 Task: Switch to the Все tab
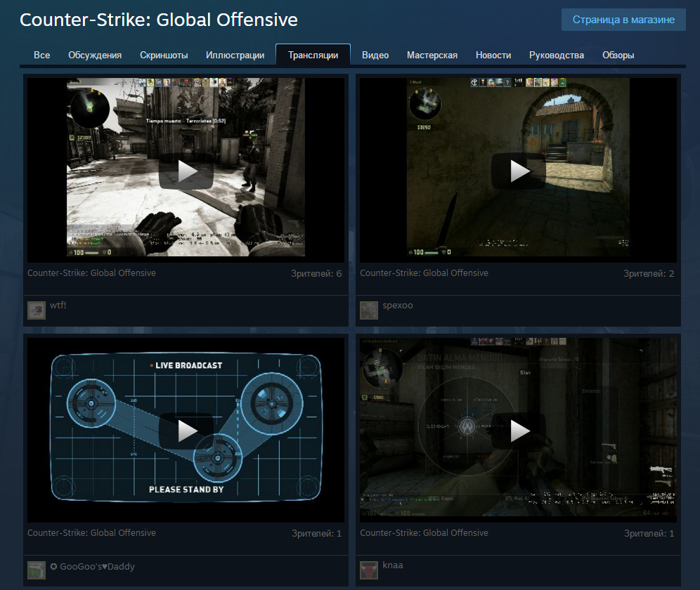coord(42,55)
